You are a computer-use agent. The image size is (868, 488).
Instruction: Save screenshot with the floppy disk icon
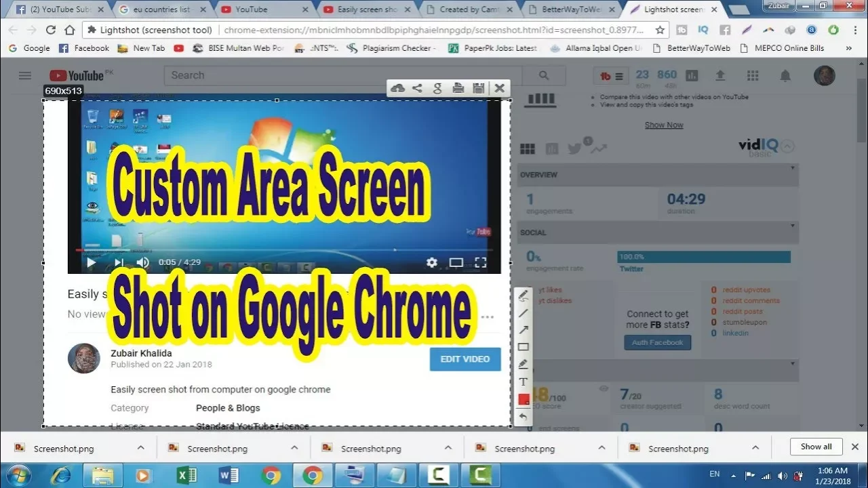(479, 88)
